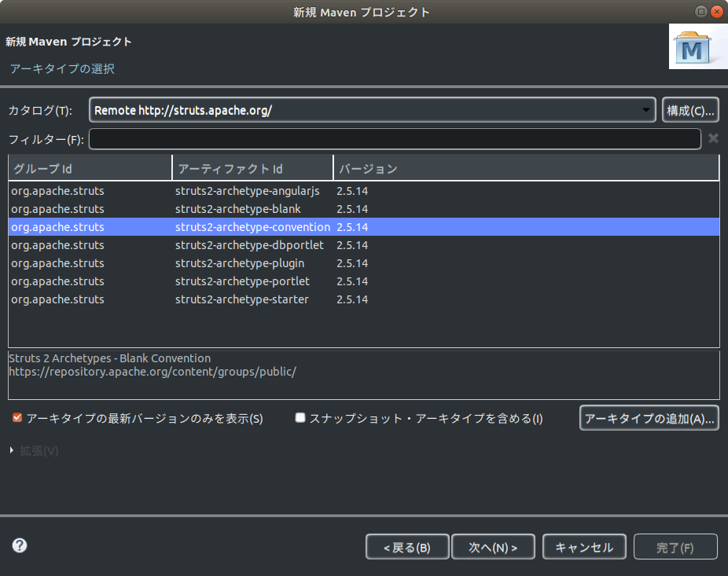728x576 pixels.
Task: Sort by the バージョン column header
Action: pyautogui.click(x=526, y=168)
